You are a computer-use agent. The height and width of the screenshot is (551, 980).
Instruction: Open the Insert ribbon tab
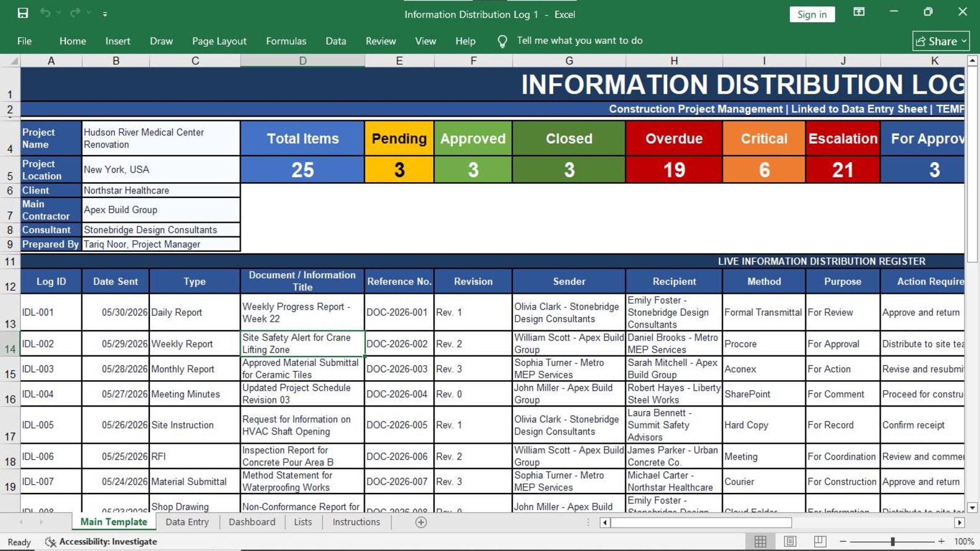(118, 41)
